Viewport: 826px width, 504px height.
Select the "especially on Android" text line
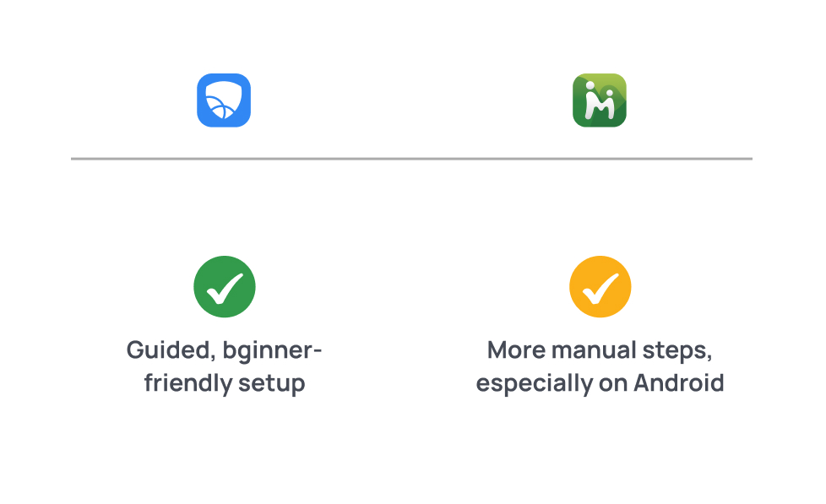click(x=600, y=383)
